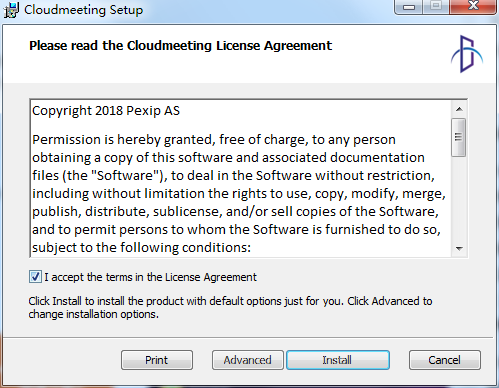Click the 'Please read the Cloudmeeting License Agreement' heading
Image resolution: width=499 pixels, height=388 pixels.
tap(180, 46)
